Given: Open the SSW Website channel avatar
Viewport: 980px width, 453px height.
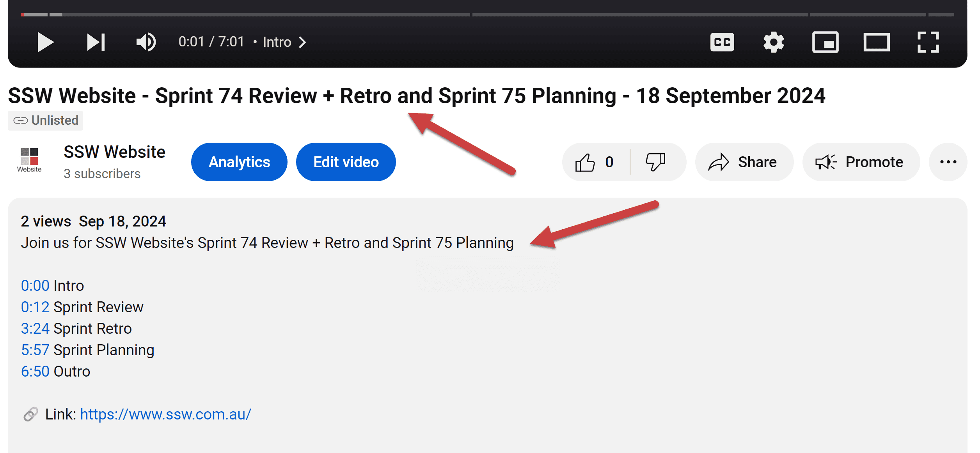Looking at the screenshot, I should coord(30,160).
